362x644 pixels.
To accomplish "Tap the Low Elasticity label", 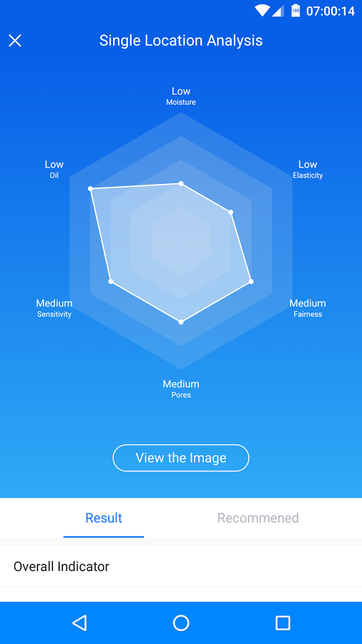I will coord(308,169).
